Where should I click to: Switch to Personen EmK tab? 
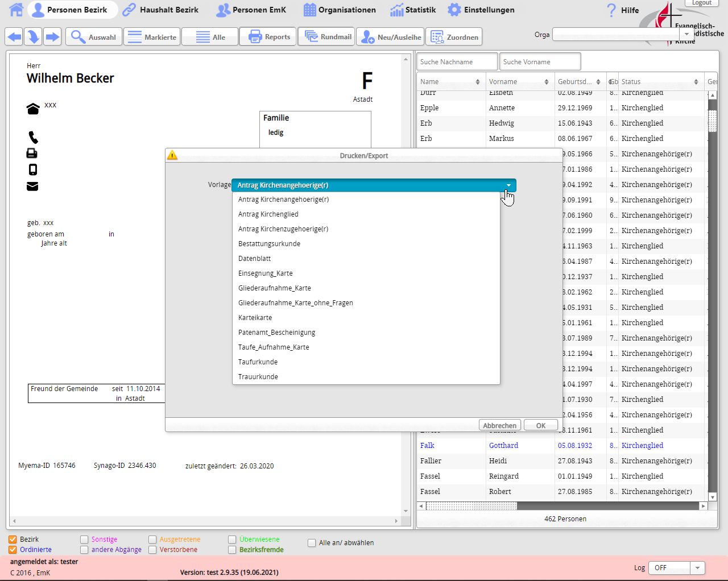pos(251,10)
